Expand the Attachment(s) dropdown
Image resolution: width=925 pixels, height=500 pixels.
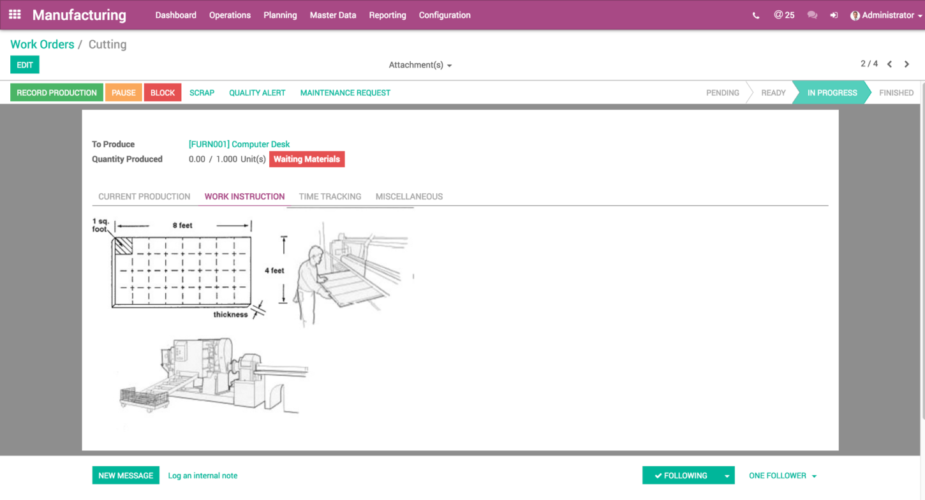[x=420, y=65]
